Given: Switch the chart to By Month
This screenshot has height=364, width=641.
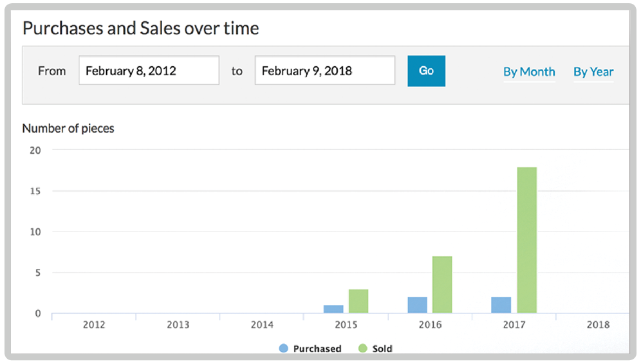Looking at the screenshot, I should pyautogui.click(x=528, y=71).
